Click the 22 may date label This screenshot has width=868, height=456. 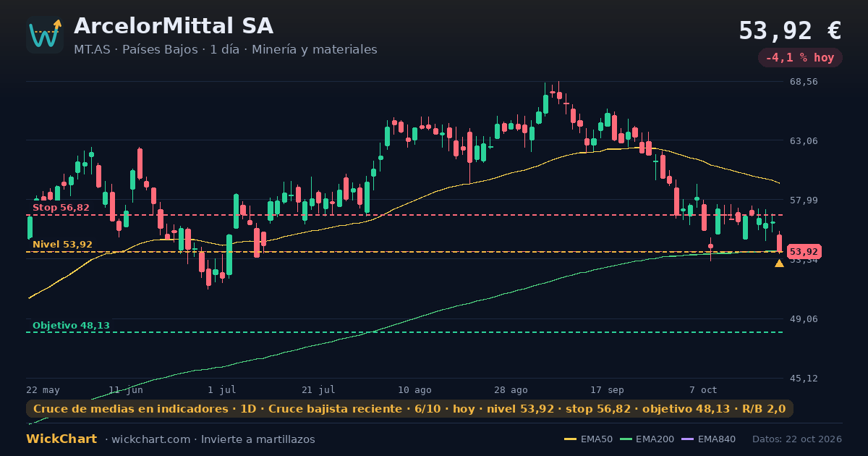43,389
